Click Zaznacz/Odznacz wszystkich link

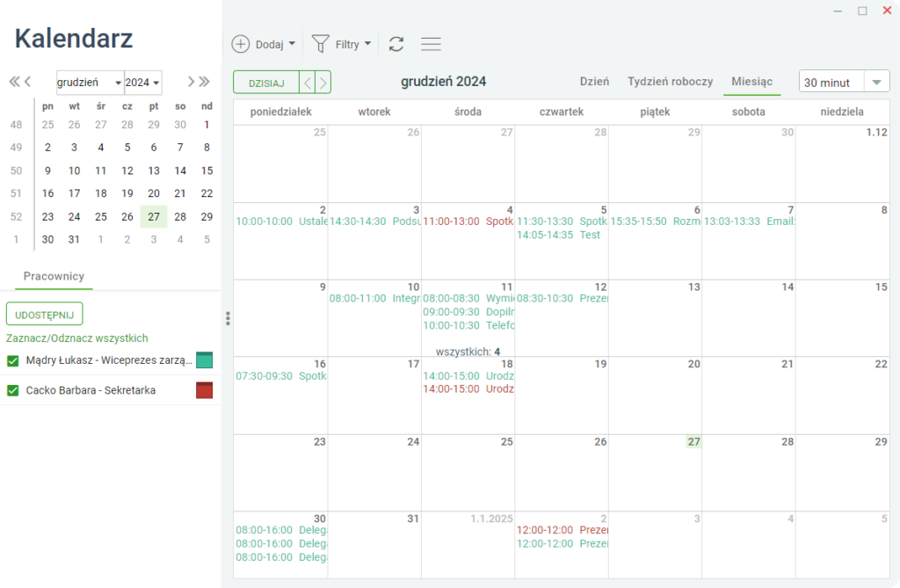click(77, 338)
